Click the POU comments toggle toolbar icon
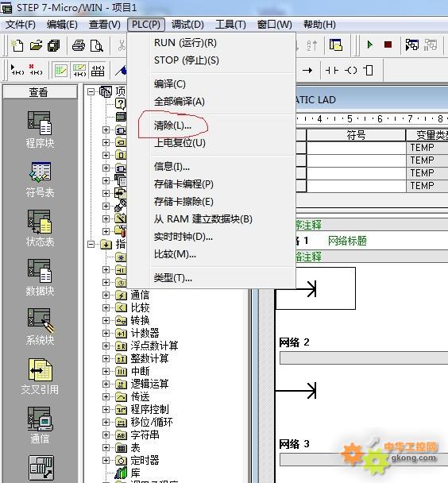This screenshot has height=483, width=448. coord(60,71)
